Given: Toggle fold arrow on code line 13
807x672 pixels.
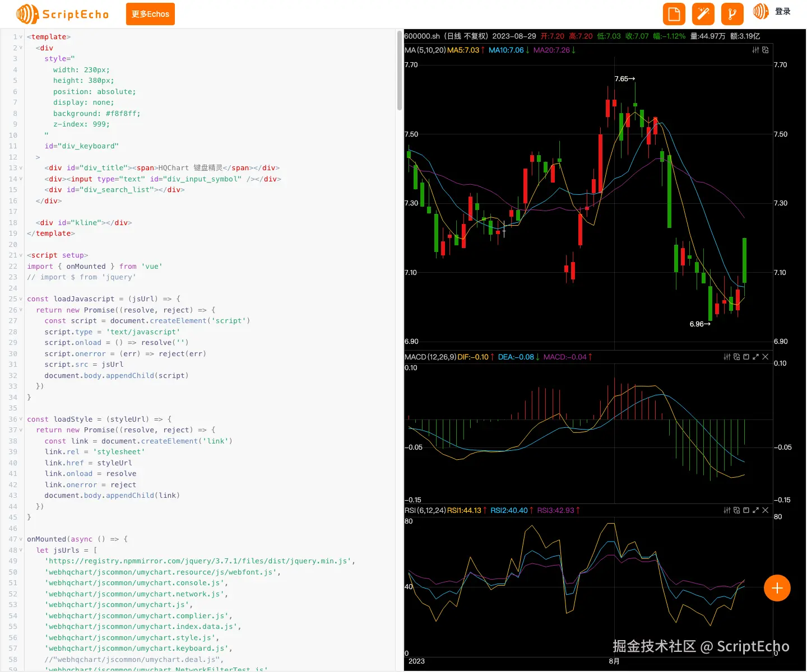Looking at the screenshot, I should tap(21, 168).
